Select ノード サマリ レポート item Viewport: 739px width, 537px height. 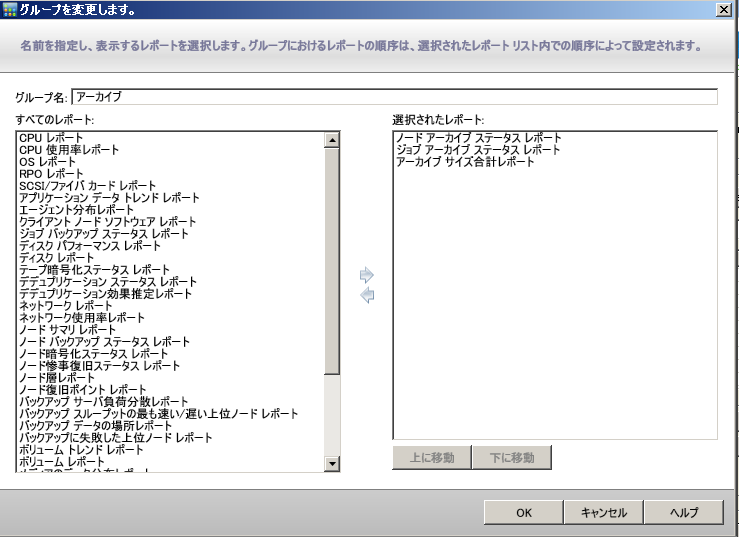(x=68, y=330)
